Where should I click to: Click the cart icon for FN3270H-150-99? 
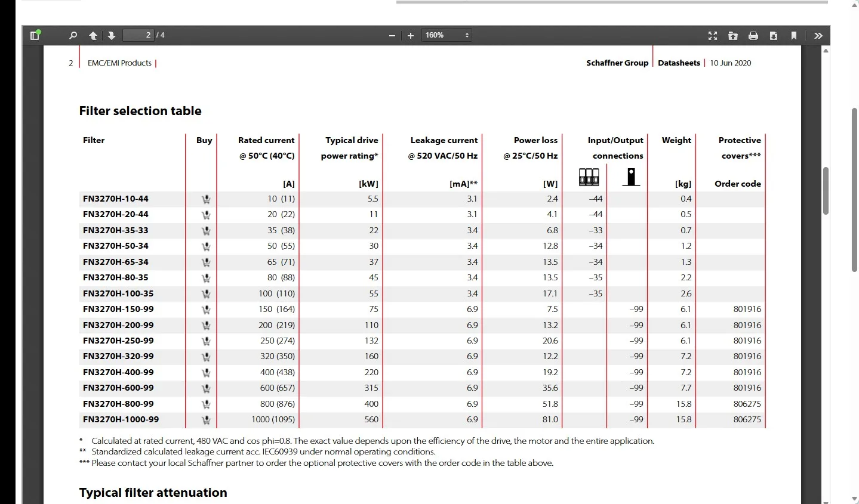coord(206,310)
